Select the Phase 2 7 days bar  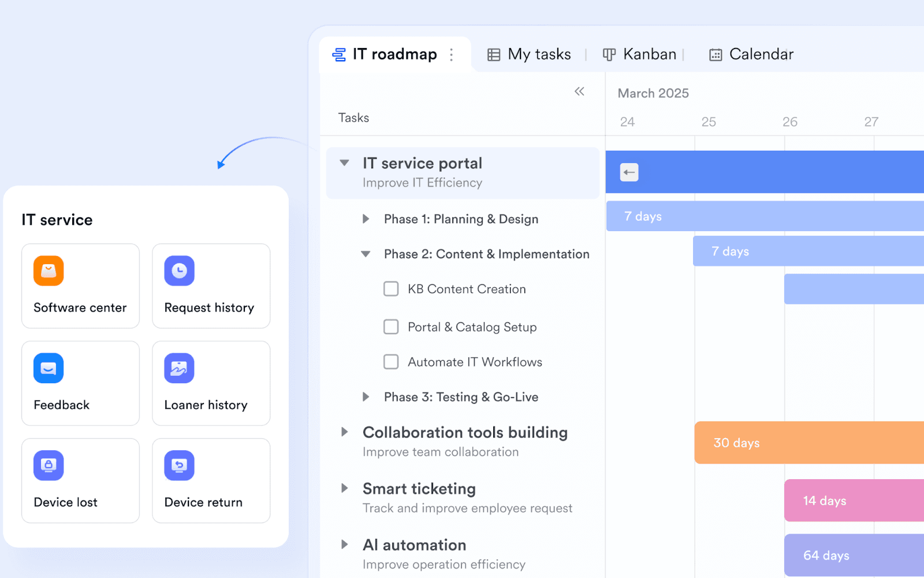808,251
